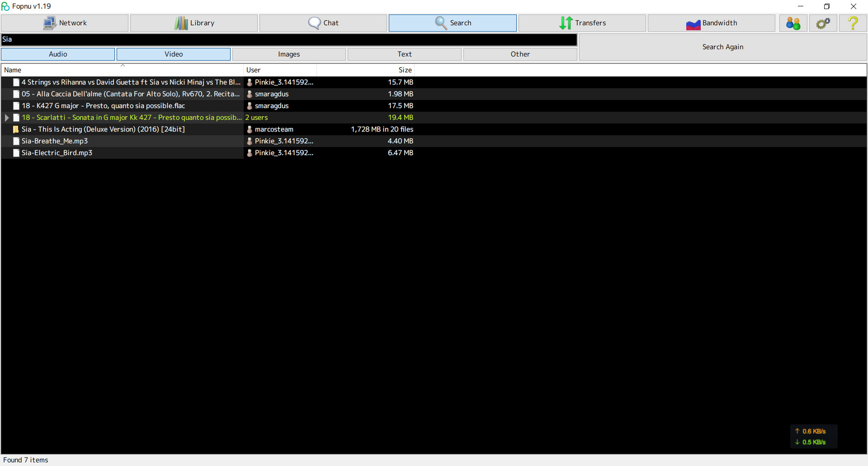
Task: Click the file icon next to Sia-Breathe_Me.mp3
Action: (x=16, y=141)
